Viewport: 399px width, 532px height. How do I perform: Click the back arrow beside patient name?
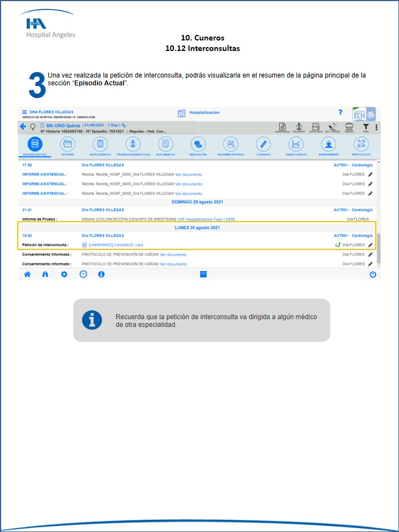[23, 126]
